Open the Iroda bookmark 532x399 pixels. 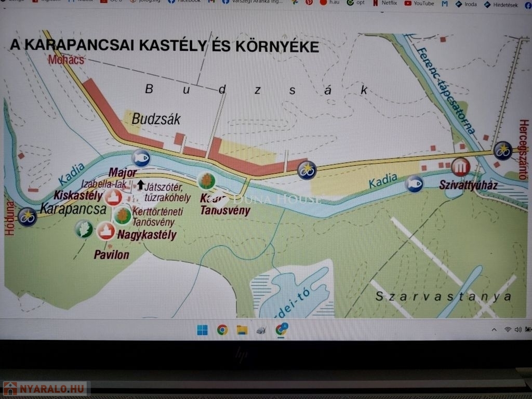click(467, 4)
